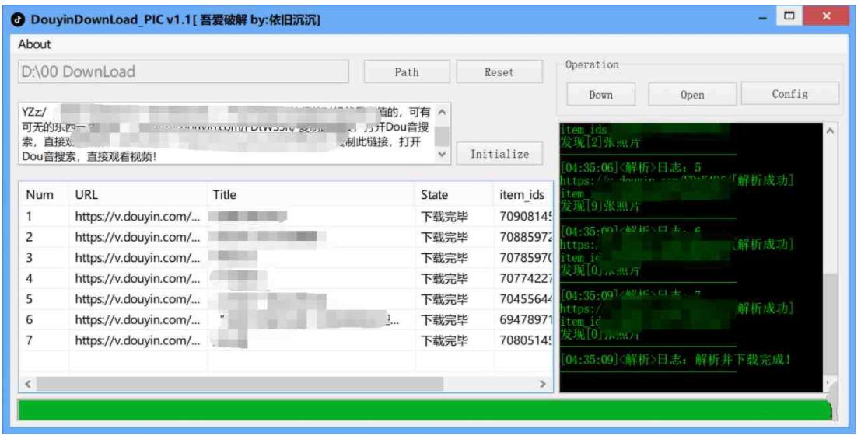Click the URL column header
This screenshot has height=446, width=868.
point(86,195)
